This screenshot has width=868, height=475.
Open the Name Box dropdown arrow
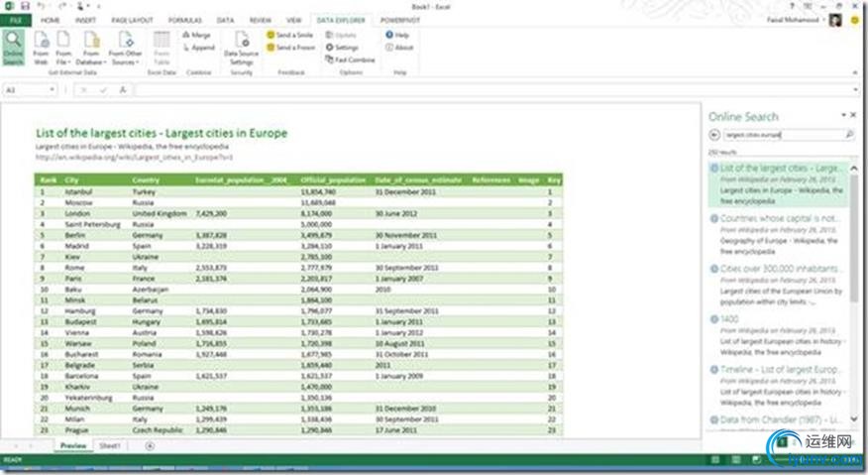click(x=53, y=90)
